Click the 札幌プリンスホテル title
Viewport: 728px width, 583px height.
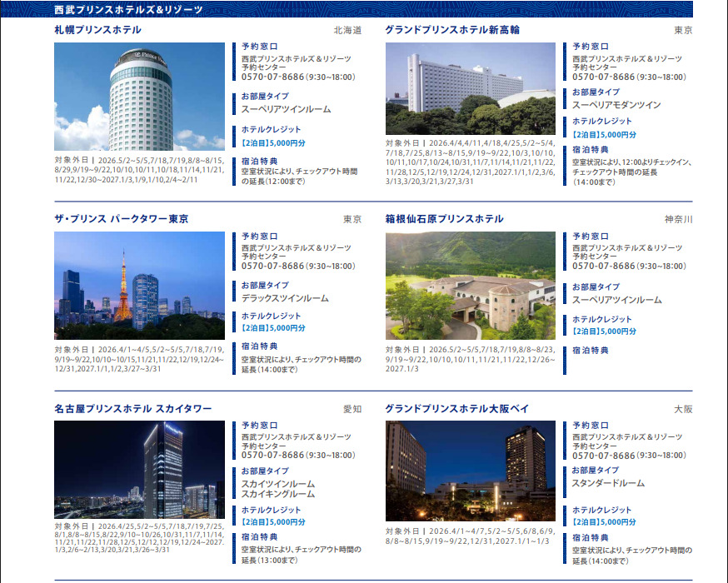tap(97, 30)
